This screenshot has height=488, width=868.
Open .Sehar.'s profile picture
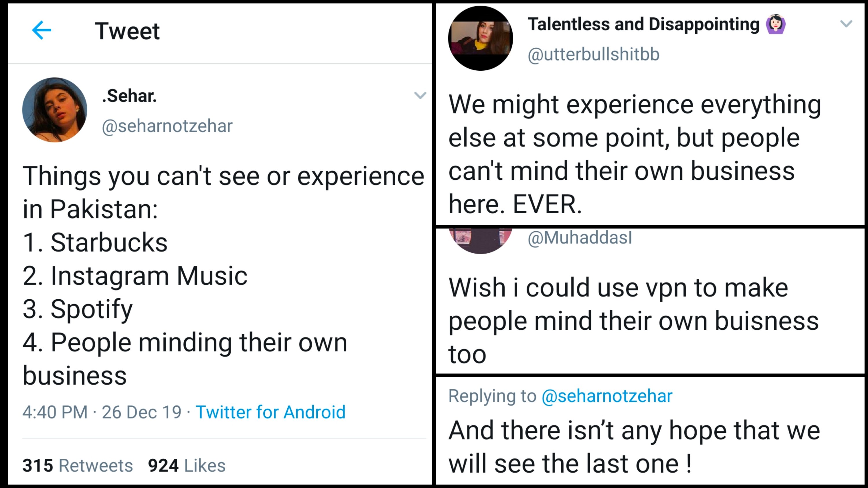click(55, 110)
